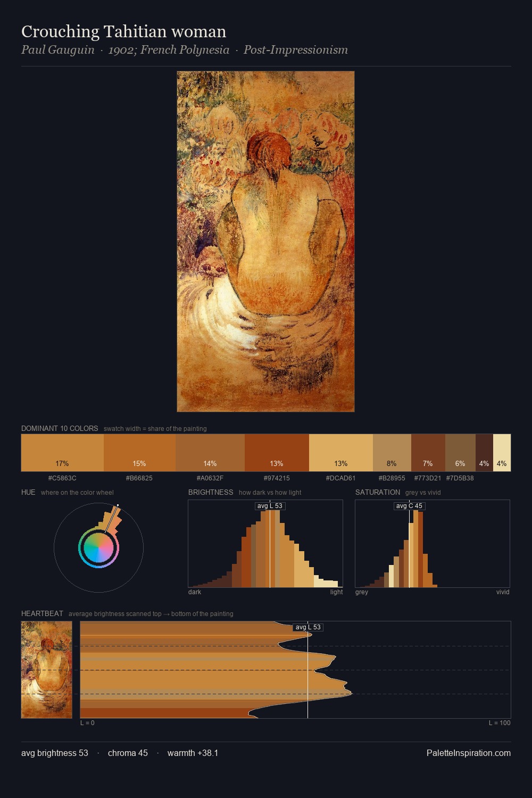The width and height of the screenshot is (532, 798).
Task: Click the 'BRIGHTNESS' section heading
Action: tap(211, 492)
